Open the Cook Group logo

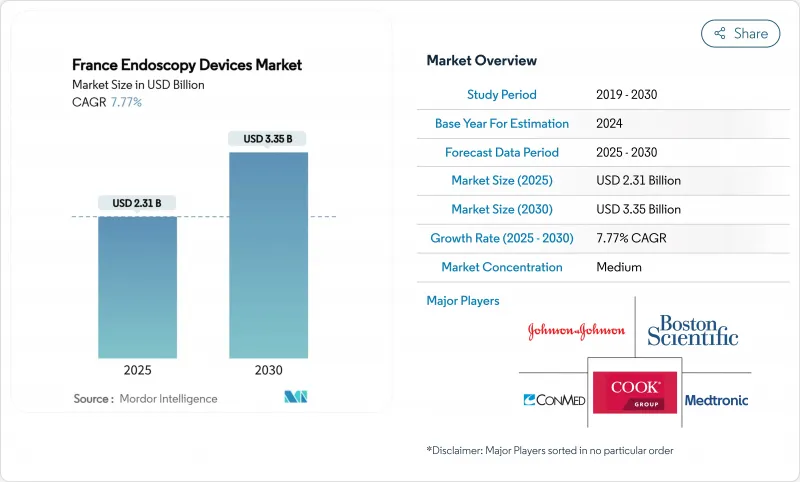[634, 392]
